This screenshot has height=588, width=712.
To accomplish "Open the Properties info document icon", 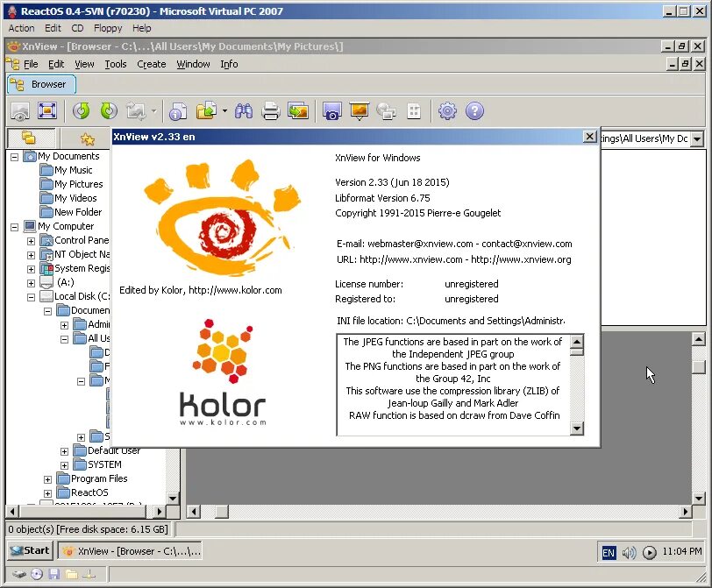I will [177, 111].
